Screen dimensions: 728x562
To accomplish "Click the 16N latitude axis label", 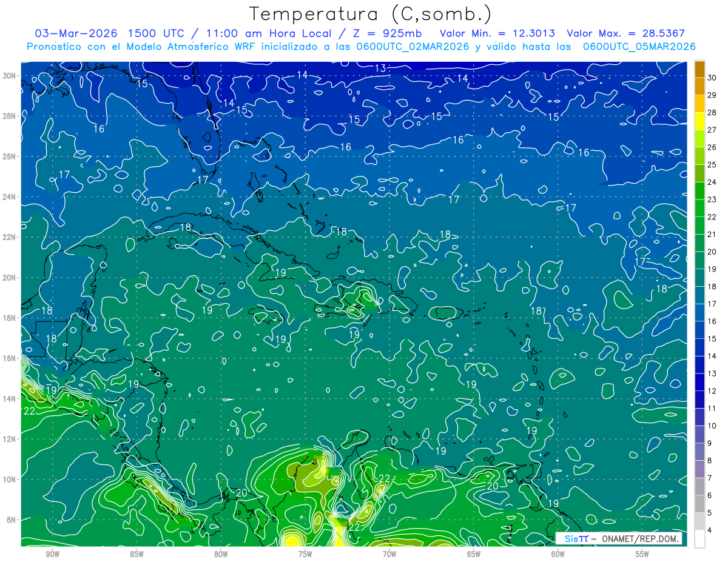I will tap(9, 358).
